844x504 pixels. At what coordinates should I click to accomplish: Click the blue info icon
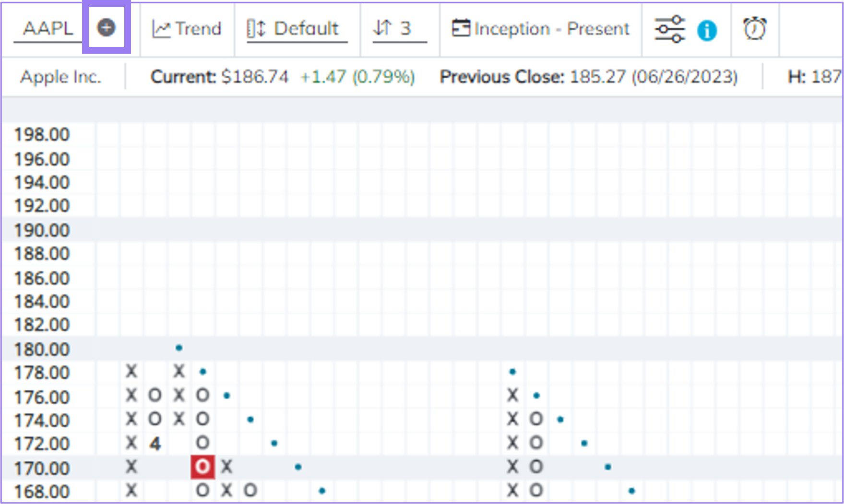coord(707,30)
